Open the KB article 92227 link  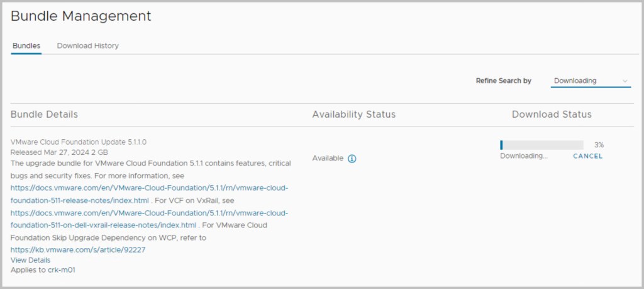tap(78, 249)
